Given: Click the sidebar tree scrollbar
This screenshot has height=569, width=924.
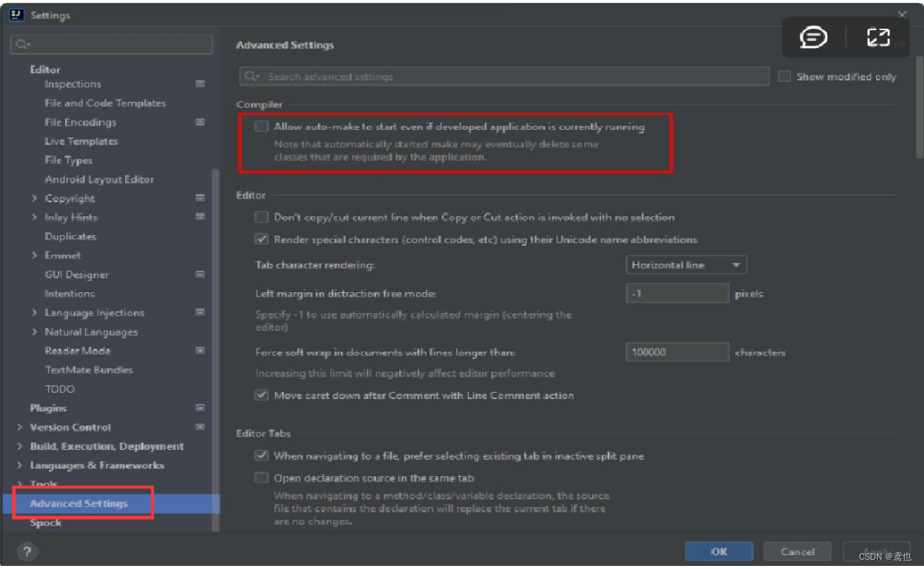Looking at the screenshot, I should click(215, 350).
